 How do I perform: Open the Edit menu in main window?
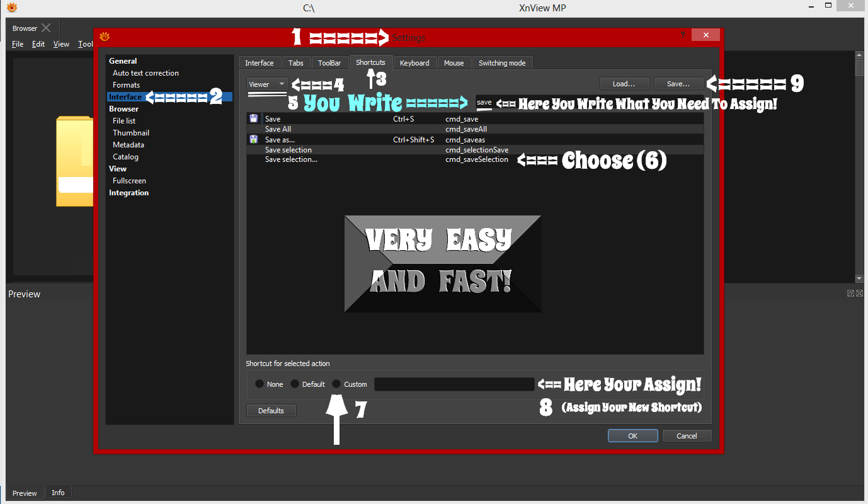pyautogui.click(x=38, y=44)
